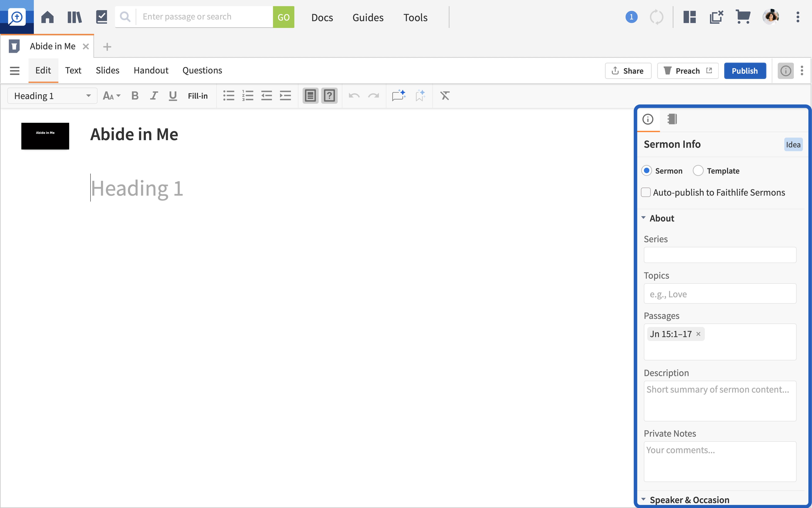The width and height of the screenshot is (812, 508).
Task: Switch to the Handout tab
Action: pos(151,70)
